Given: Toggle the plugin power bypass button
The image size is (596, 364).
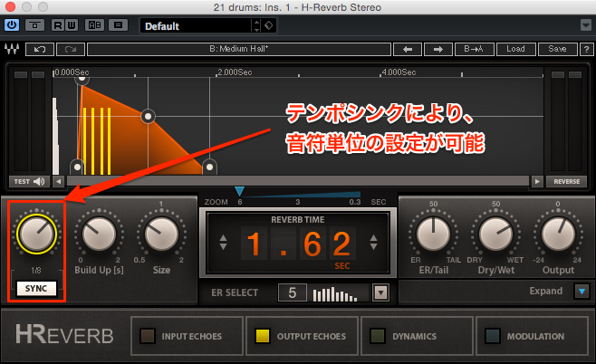Looking at the screenshot, I should pos(12,25).
